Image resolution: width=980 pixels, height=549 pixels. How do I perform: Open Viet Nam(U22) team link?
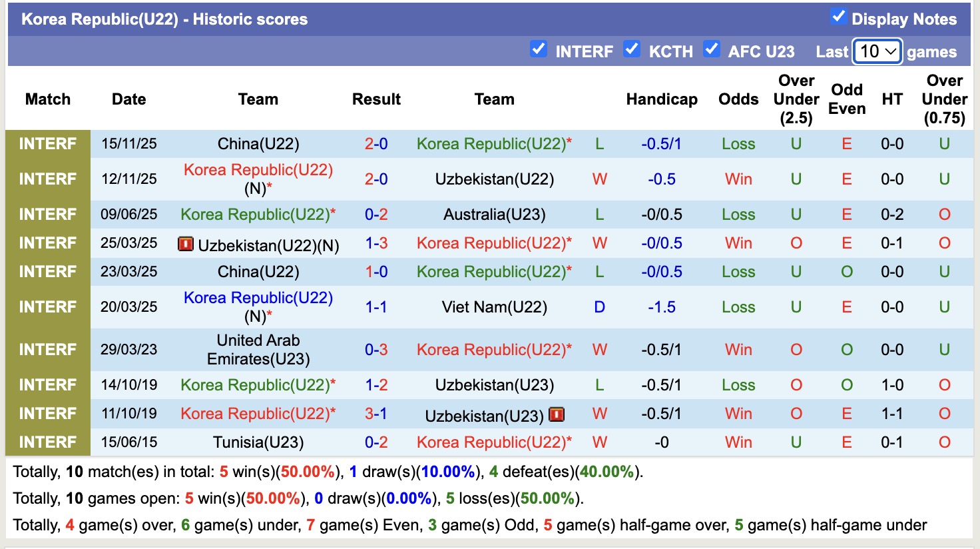coord(494,307)
